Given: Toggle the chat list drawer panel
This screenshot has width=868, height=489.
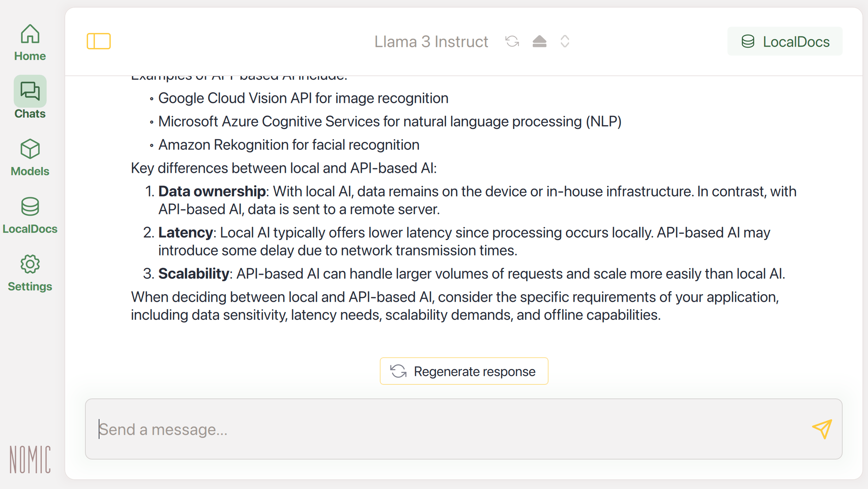Looking at the screenshot, I should 99,41.
